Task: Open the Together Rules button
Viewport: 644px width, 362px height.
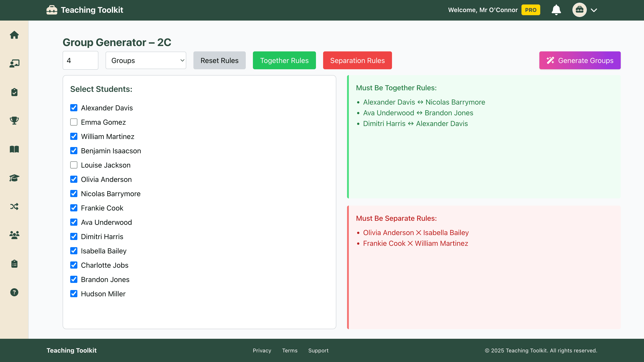Action: [284, 61]
